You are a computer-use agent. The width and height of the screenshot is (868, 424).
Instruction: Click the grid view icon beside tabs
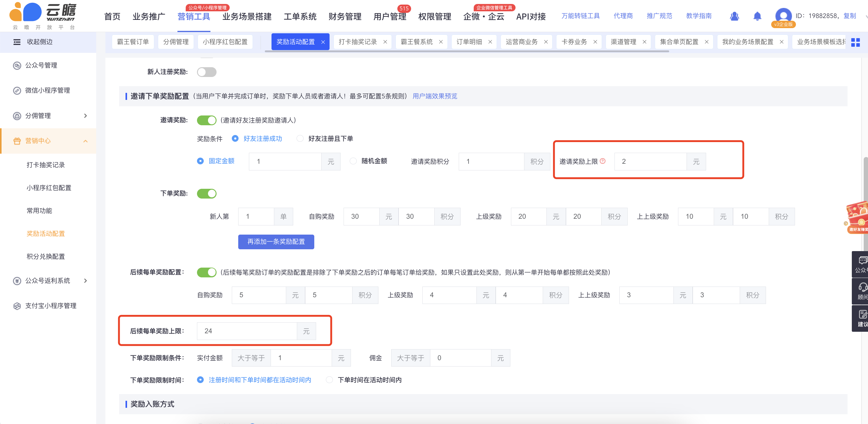(855, 42)
